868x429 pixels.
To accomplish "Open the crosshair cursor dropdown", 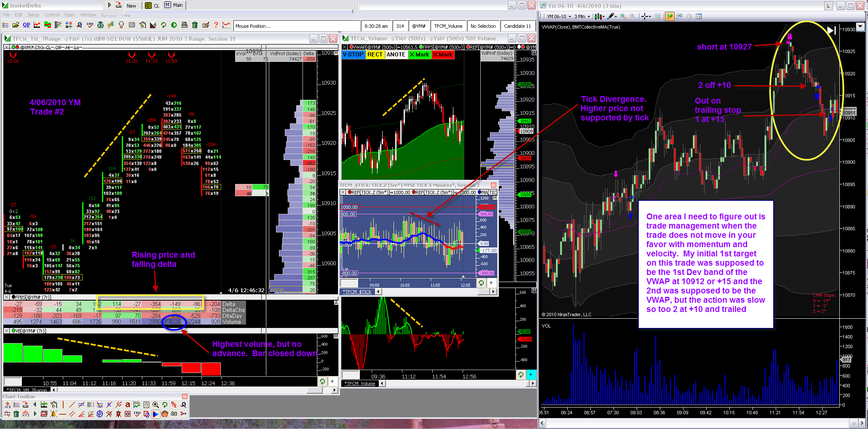I will pyautogui.click(x=646, y=16).
